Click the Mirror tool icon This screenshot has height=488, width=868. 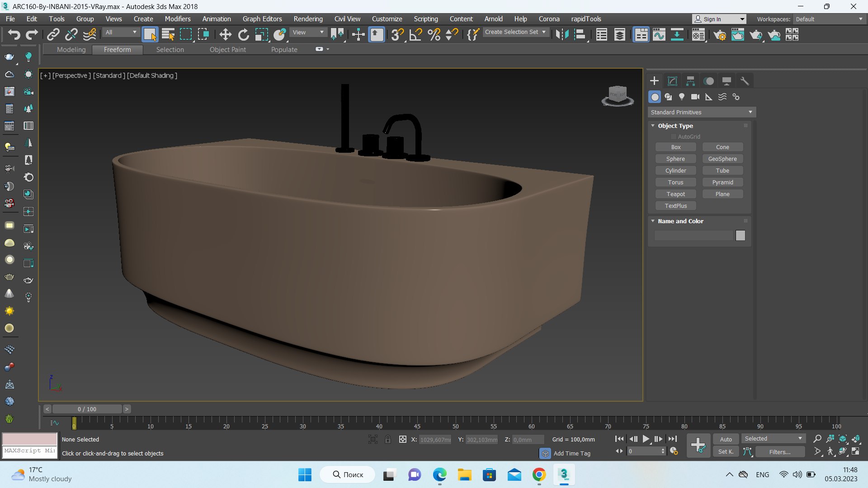tap(562, 34)
